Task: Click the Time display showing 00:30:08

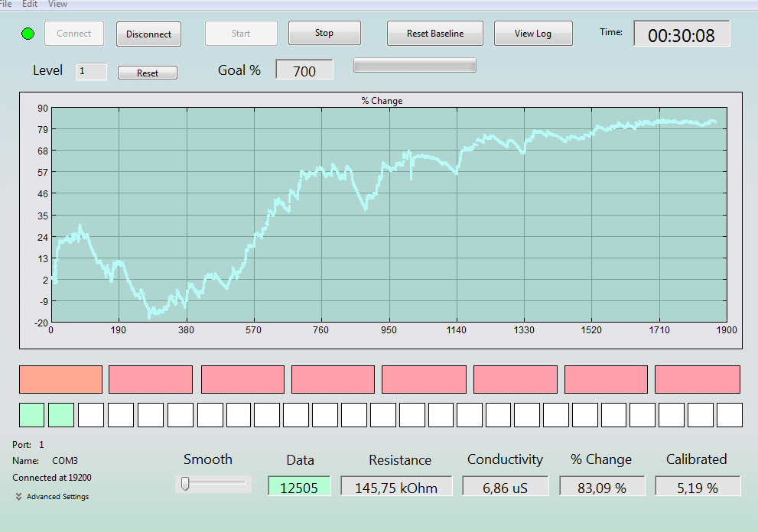Action: (682, 35)
